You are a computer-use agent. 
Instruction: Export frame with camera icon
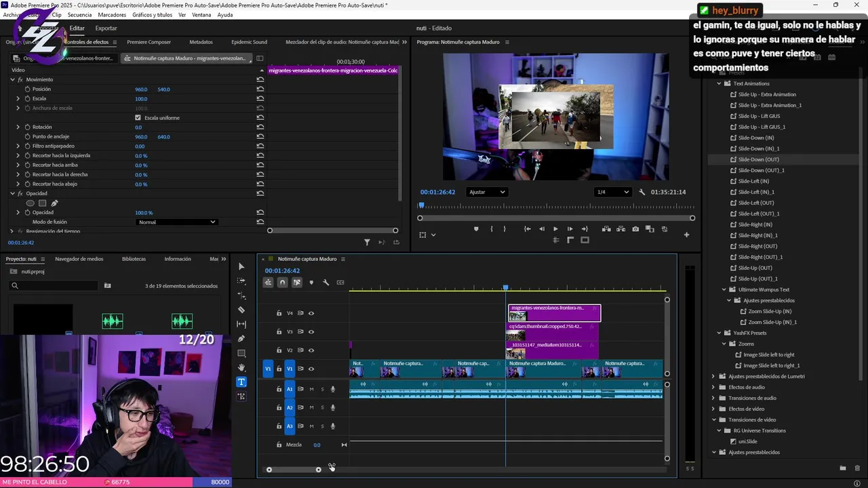click(x=635, y=229)
